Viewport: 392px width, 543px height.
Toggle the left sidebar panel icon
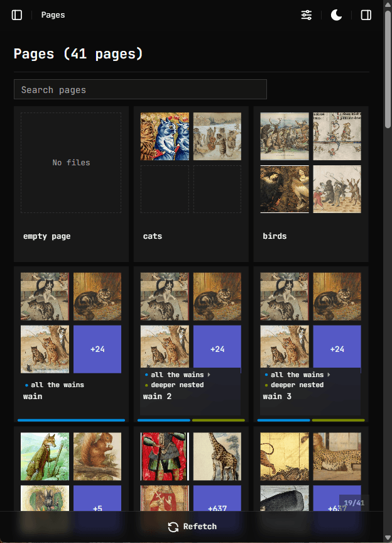coord(17,15)
